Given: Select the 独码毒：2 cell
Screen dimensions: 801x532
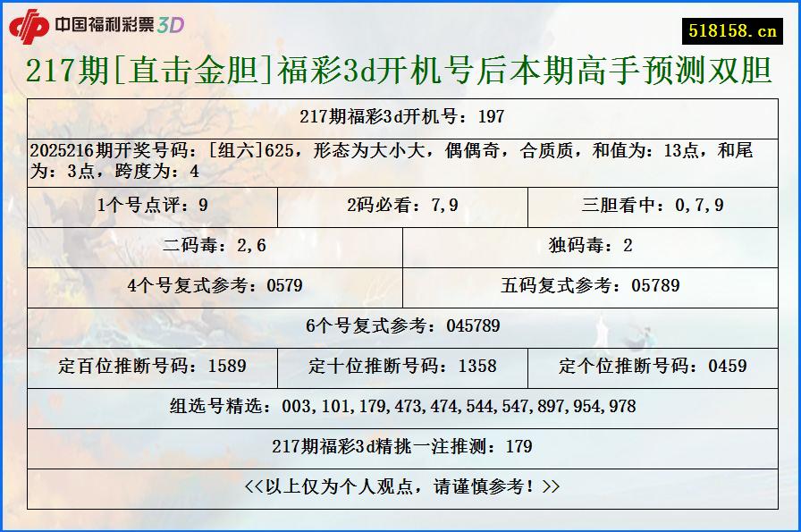Looking at the screenshot, I should pos(590,247).
